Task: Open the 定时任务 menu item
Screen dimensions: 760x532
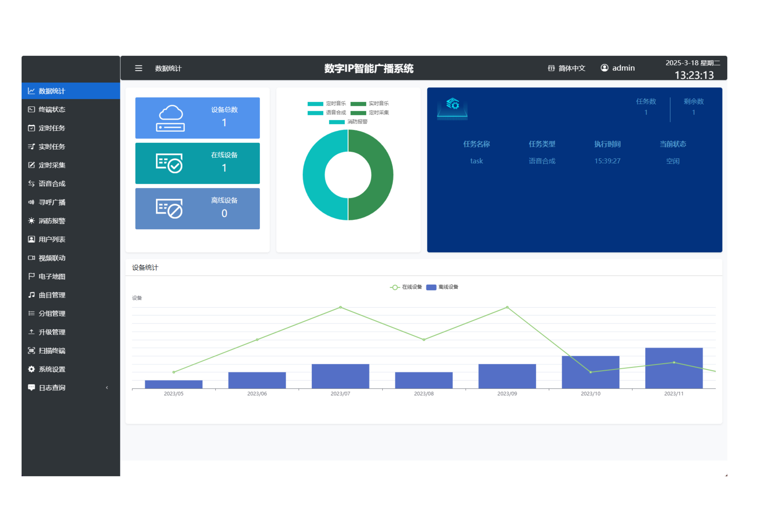Action: pyautogui.click(x=52, y=128)
